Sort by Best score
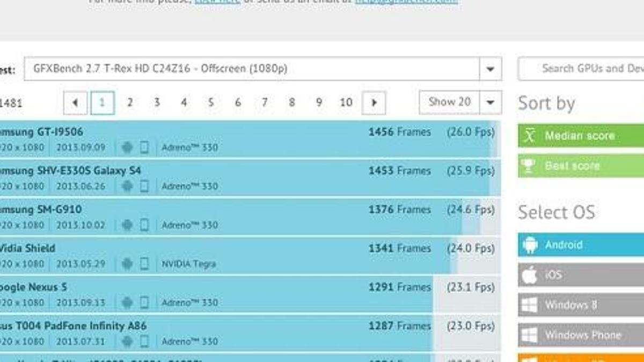The image size is (644, 362). (x=581, y=166)
